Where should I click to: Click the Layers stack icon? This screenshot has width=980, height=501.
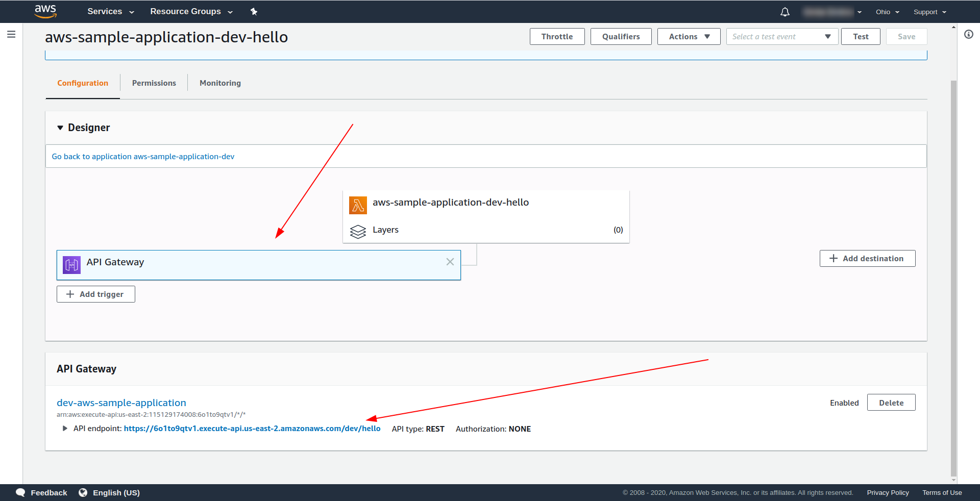358,232
